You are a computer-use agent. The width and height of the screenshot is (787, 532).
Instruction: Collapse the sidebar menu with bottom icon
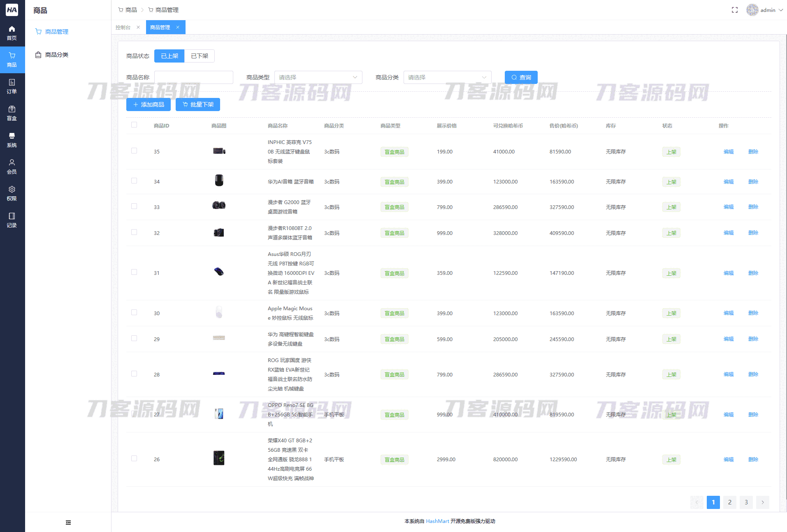[x=68, y=523]
